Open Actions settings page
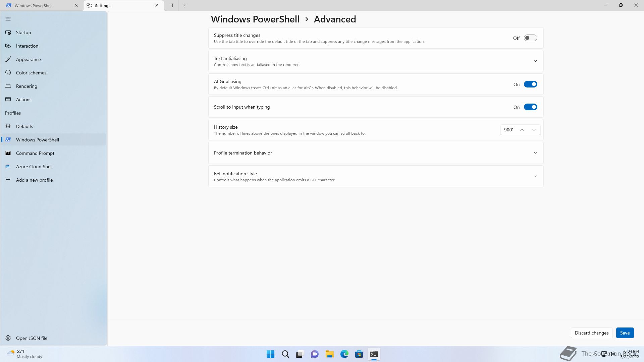This screenshot has width=644, height=362. (54, 100)
